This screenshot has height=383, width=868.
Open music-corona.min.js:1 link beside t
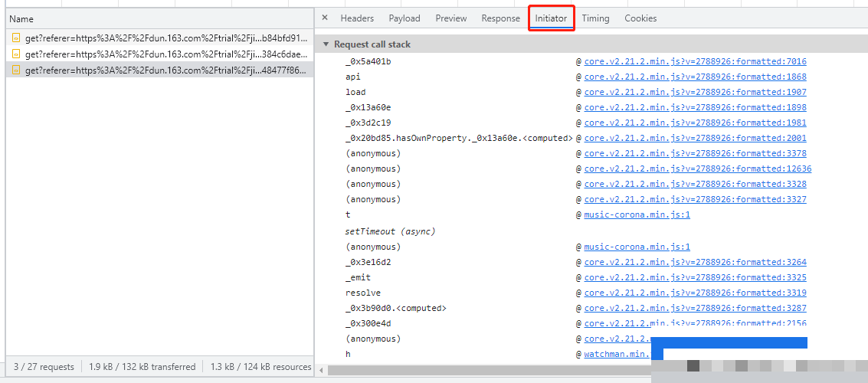[637, 214]
